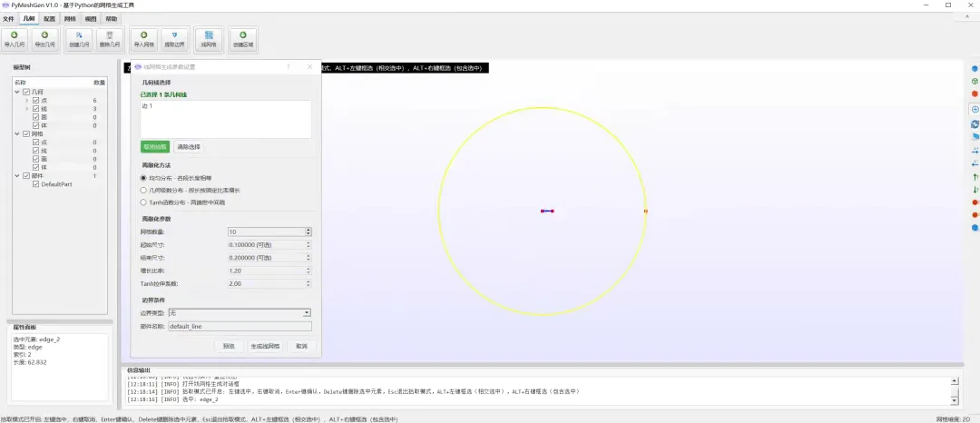Click the 提取边界 toolbar button
This screenshot has height=423, width=980.
[x=174, y=40]
